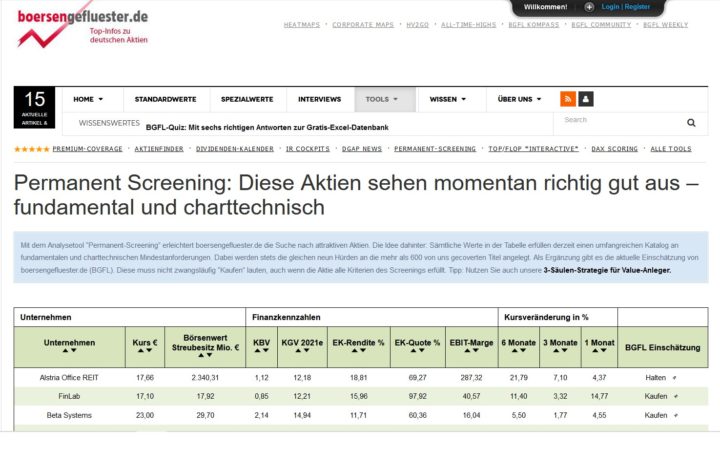Open CORPORATE MAPS link

tap(363, 25)
